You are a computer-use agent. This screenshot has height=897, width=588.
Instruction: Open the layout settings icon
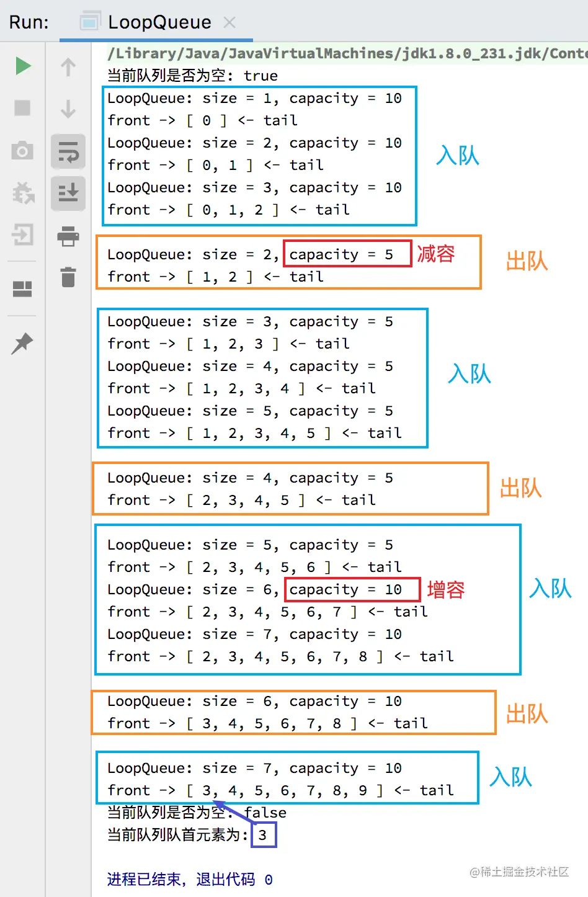[x=22, y=287]
